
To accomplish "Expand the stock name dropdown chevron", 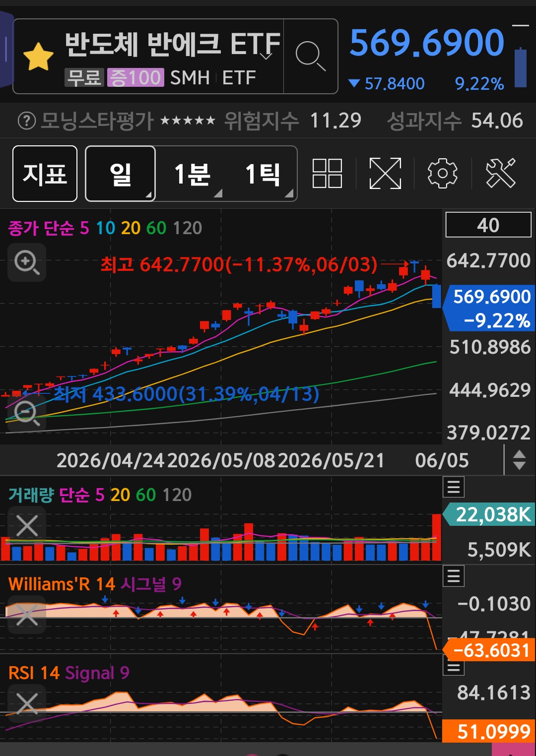I will (x=267, y=56).
